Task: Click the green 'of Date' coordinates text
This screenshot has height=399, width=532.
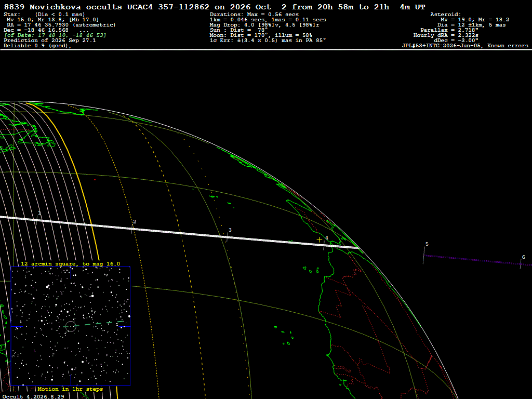Action: click(x=55, y=35)
